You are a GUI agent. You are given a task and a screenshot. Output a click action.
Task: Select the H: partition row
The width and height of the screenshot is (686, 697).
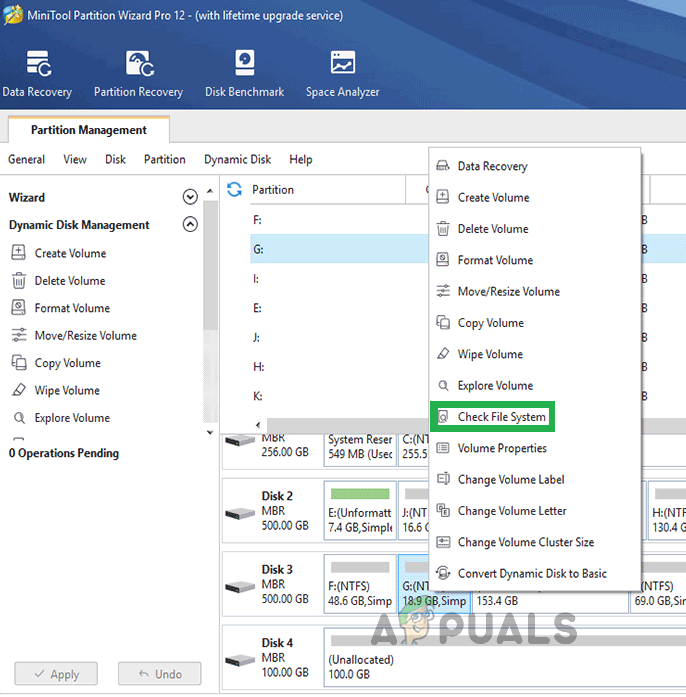[340, 366]
